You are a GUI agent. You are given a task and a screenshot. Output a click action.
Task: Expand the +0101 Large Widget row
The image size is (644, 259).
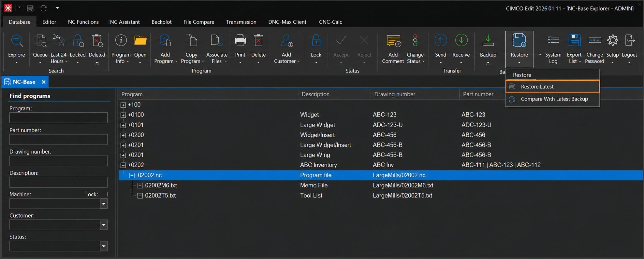click(123, 125)
